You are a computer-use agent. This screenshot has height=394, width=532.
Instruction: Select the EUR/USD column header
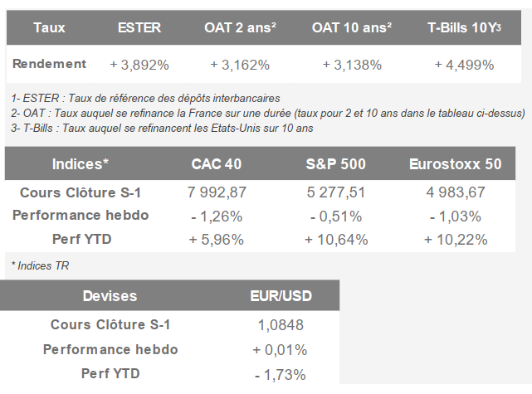click(x=280, y=295)
